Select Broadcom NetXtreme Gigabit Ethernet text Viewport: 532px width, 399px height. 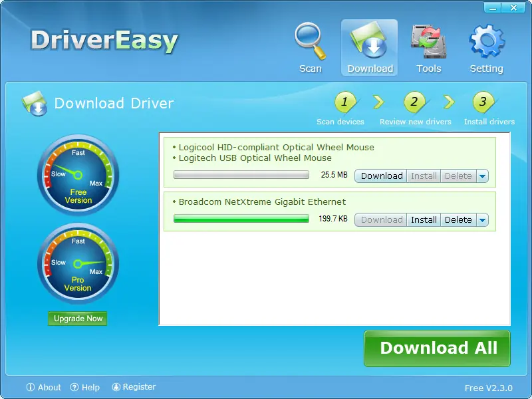[x=262, y=202]
